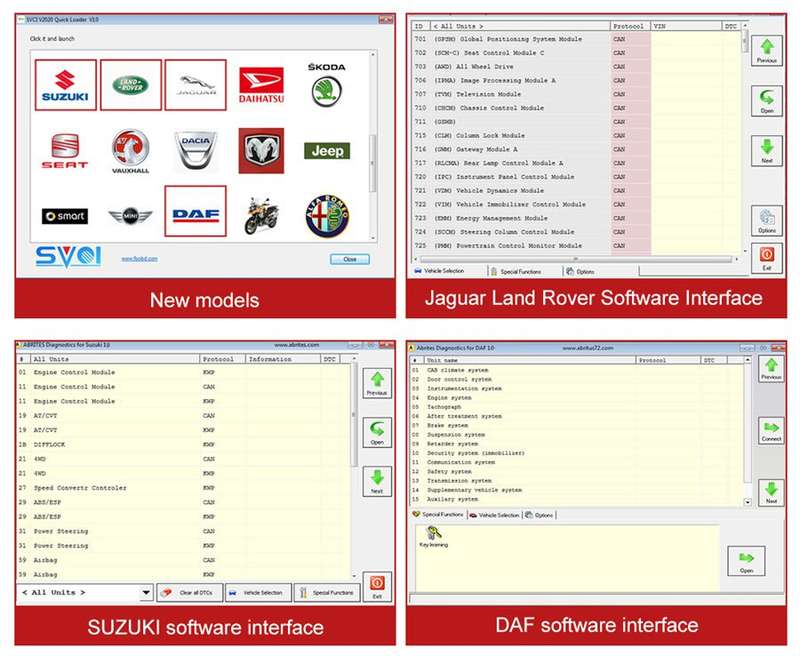
Task: Select Speed Convertr Controler row
Action: (x=184, y=488)
